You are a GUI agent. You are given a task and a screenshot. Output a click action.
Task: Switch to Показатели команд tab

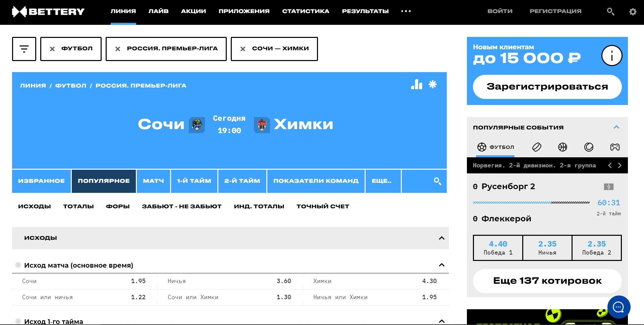point(316,181)
